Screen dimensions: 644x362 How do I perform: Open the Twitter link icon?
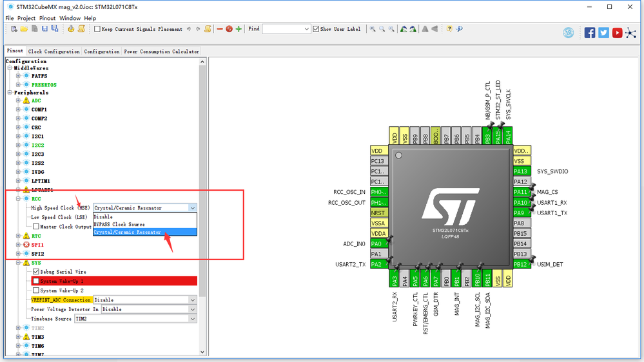click(x=603, y=33)
